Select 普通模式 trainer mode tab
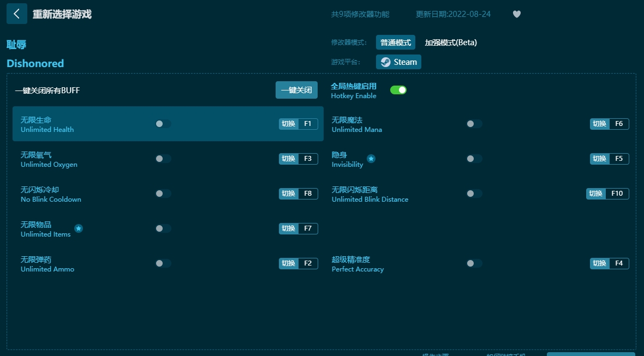The width and height of the screenshot is (644, 356). coord(396,43)
